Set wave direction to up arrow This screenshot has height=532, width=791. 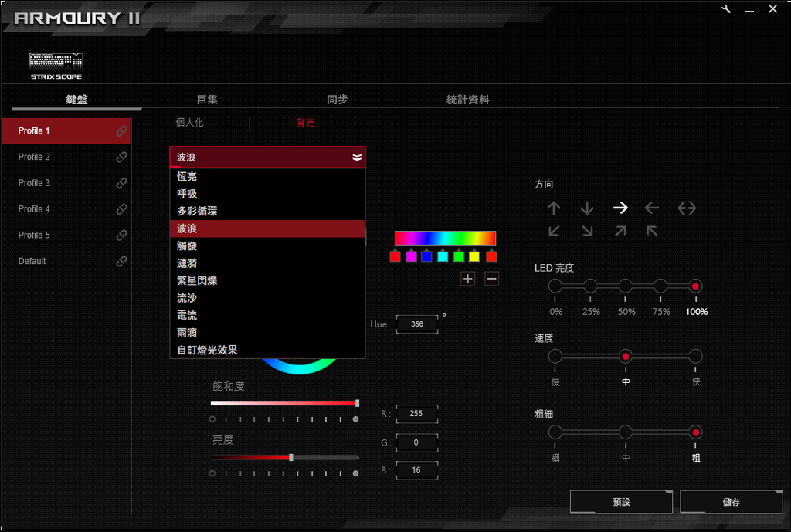click(x=553, y=208)
